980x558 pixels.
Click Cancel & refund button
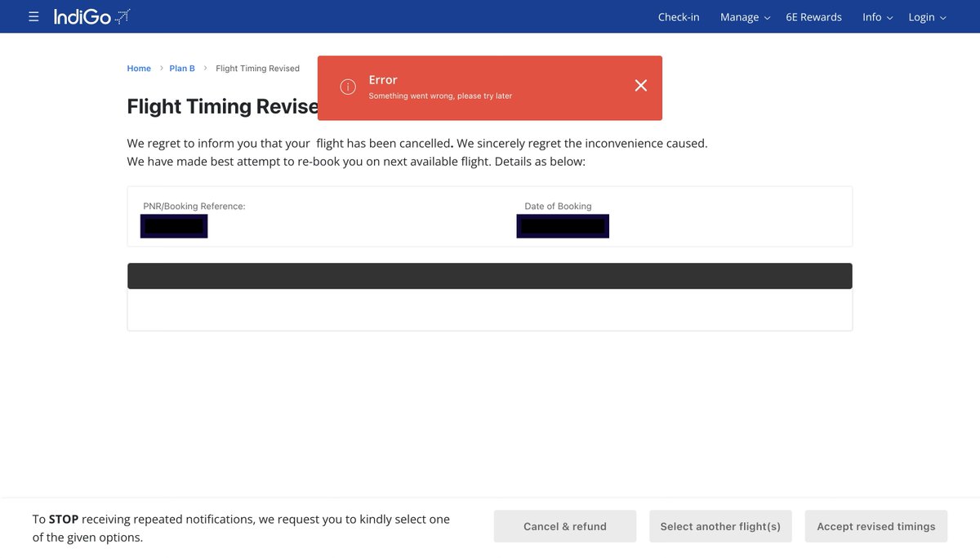565,526
